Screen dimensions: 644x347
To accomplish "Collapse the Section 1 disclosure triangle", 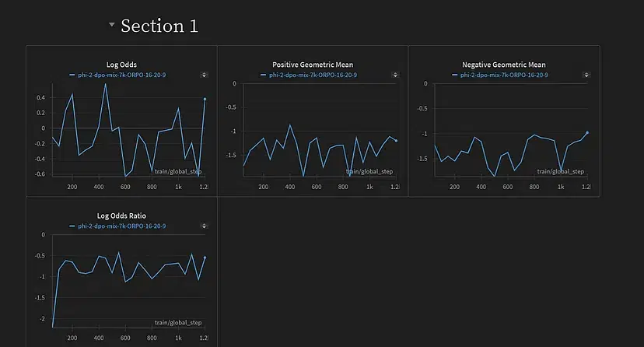I will point(112,25).
